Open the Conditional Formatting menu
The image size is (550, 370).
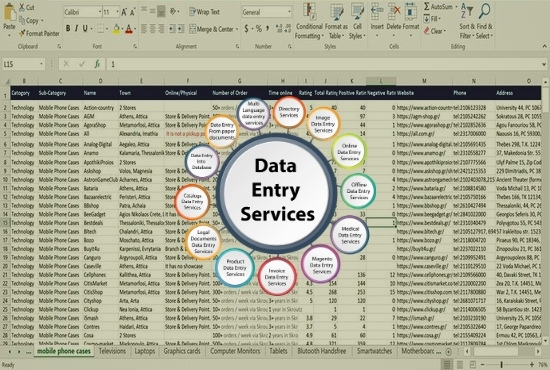point(309,21)
